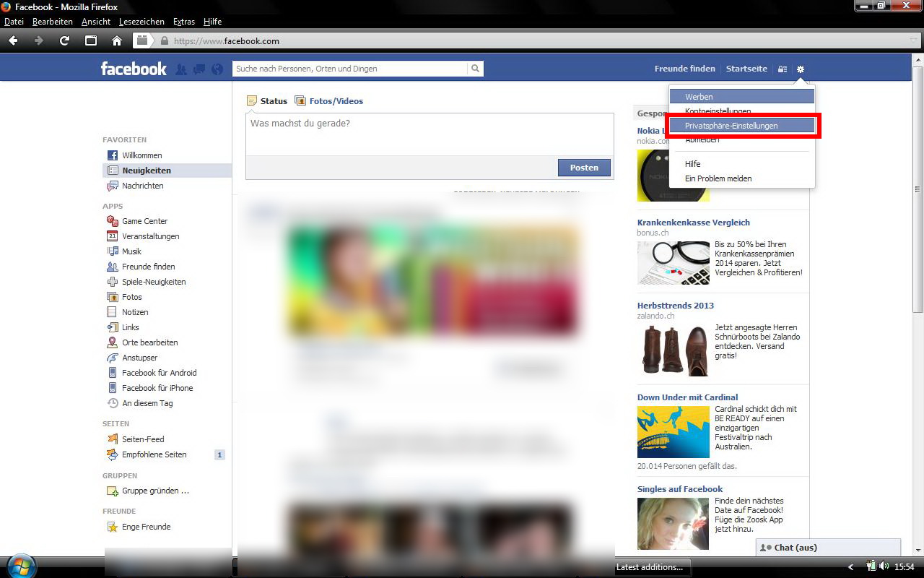The width and height of the screenshot is (924, 578).
Task: Click the search magnifier icon
Action: pos(475,69)
